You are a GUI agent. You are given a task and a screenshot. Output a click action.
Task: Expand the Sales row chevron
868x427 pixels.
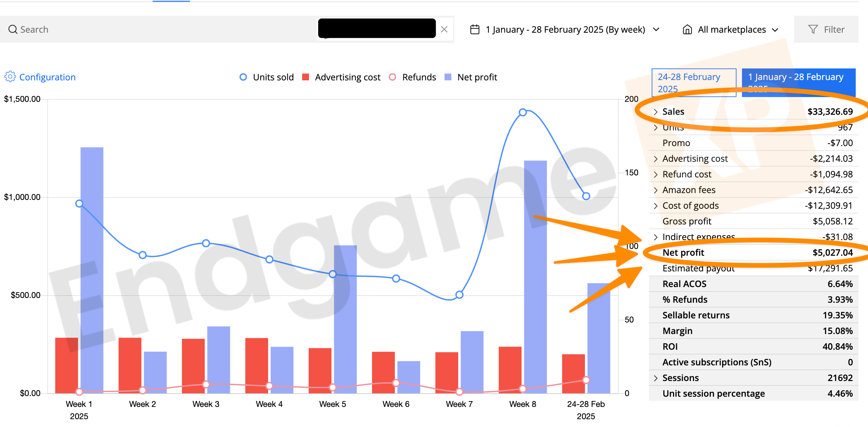tap(655, 112)
